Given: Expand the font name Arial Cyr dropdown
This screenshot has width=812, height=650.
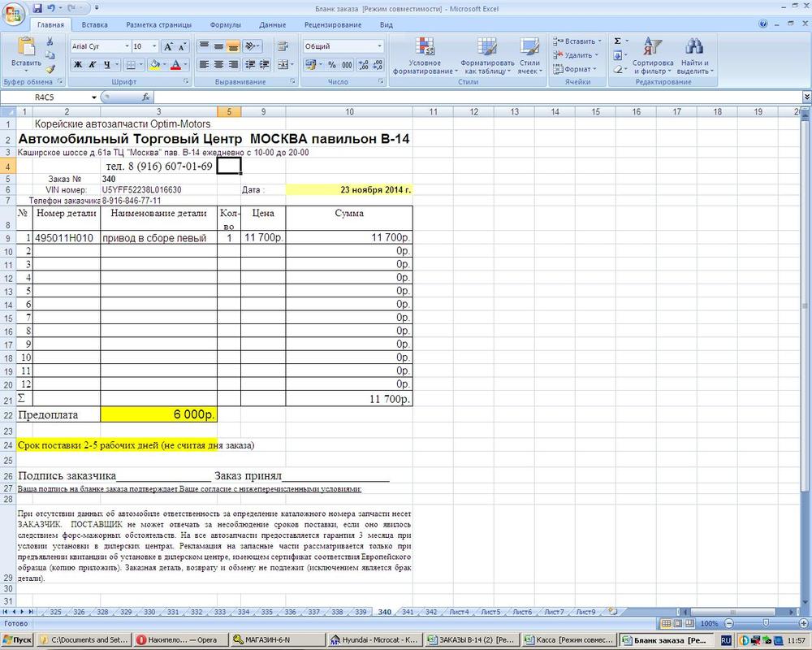Looking at the screenshot, I should click(127, 46).
